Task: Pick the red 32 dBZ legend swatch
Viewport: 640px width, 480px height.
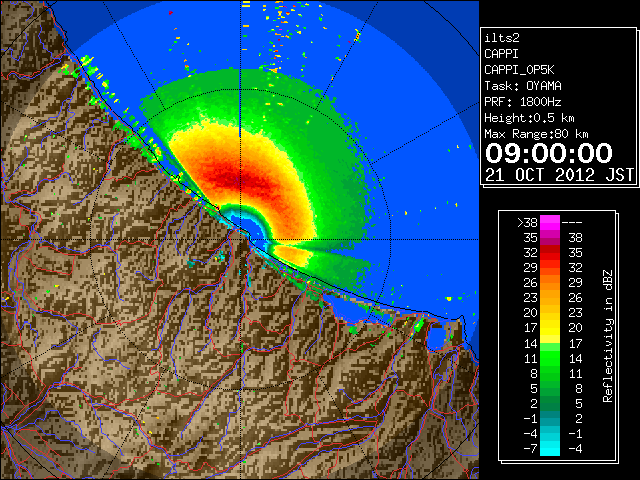Action: tap(550, 253)
